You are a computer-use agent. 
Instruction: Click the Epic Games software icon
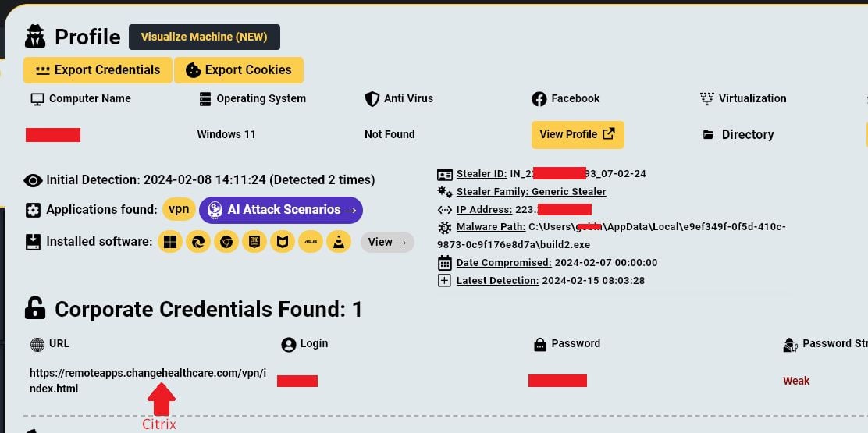click(254, 242)
